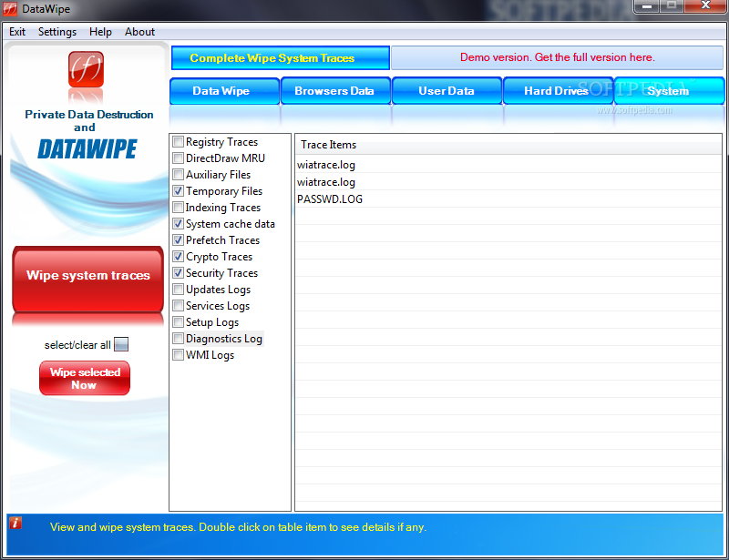Uncheck the Crypto Traces checkbox
The height and width of the screenshot is (560, 729).
[x=178, y=256]
